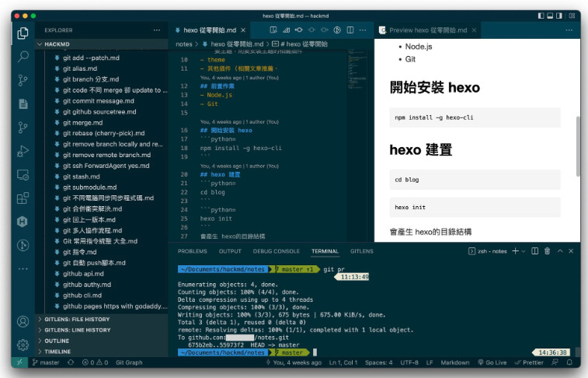The width and height of the screenshot is (588, 378).
Task: Click errors and warnings count in status bar
Action: pyautogui.click(x=96, y=362)
